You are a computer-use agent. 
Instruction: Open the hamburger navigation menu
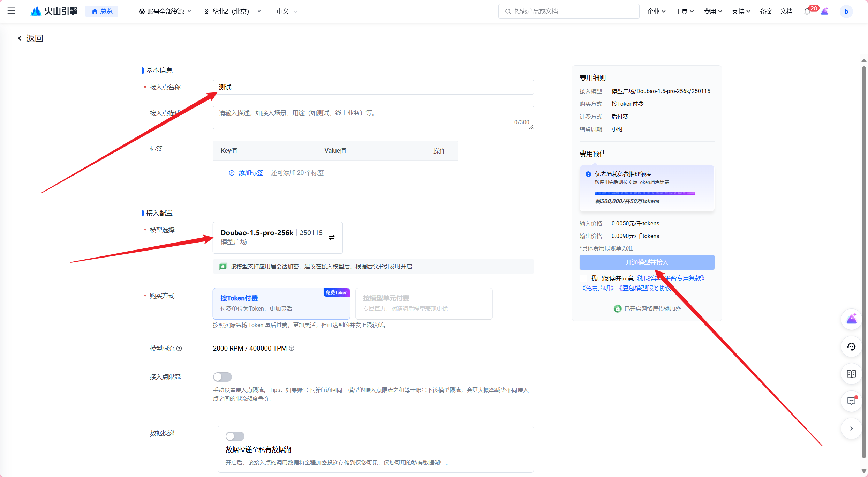point(11,11)
